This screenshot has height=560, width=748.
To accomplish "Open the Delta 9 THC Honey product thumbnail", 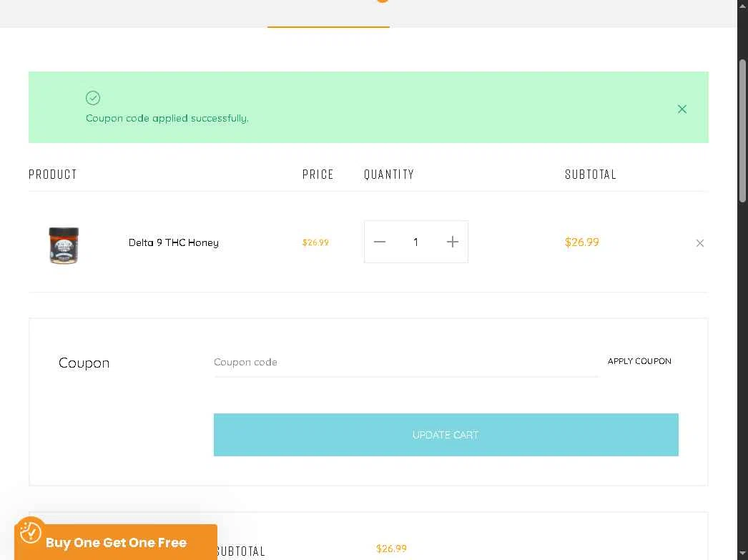I will point(64,245).
